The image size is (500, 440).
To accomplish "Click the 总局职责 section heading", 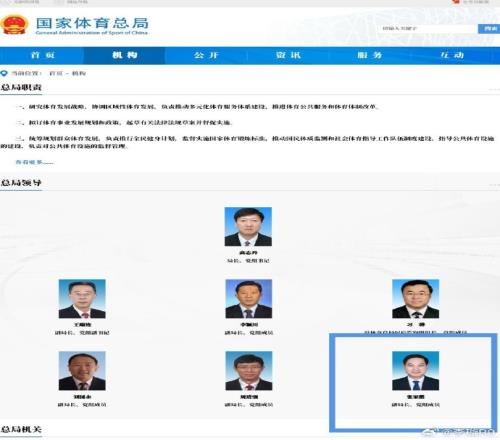I will click(21, 88).
